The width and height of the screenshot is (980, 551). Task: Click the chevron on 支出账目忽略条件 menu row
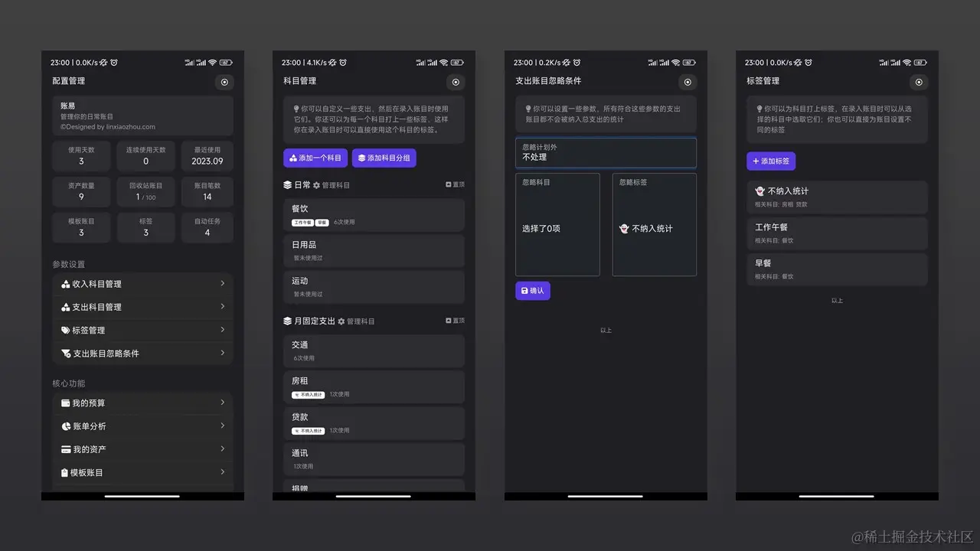coord(223,353)
